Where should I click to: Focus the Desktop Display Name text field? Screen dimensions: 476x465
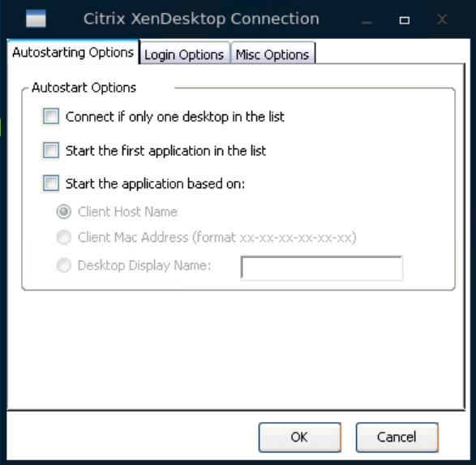(321, 268)
